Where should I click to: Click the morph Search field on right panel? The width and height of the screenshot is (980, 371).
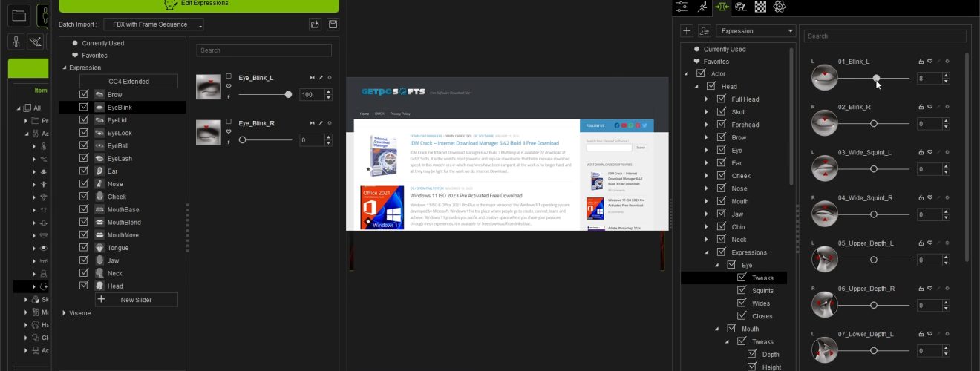[x=885, y=36]
